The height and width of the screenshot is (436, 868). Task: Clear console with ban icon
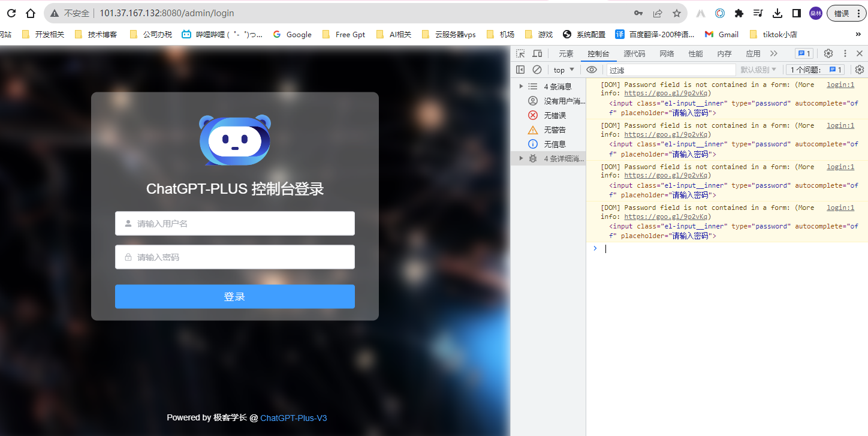(x=537, y=70)
